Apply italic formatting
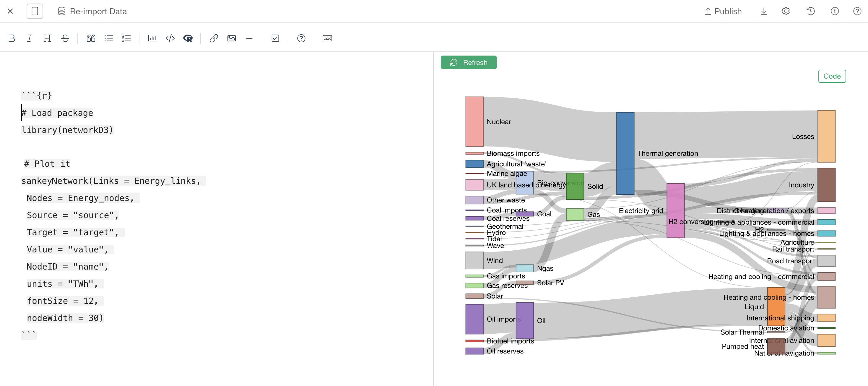868x386 pixels. click(x=29, y=38)
